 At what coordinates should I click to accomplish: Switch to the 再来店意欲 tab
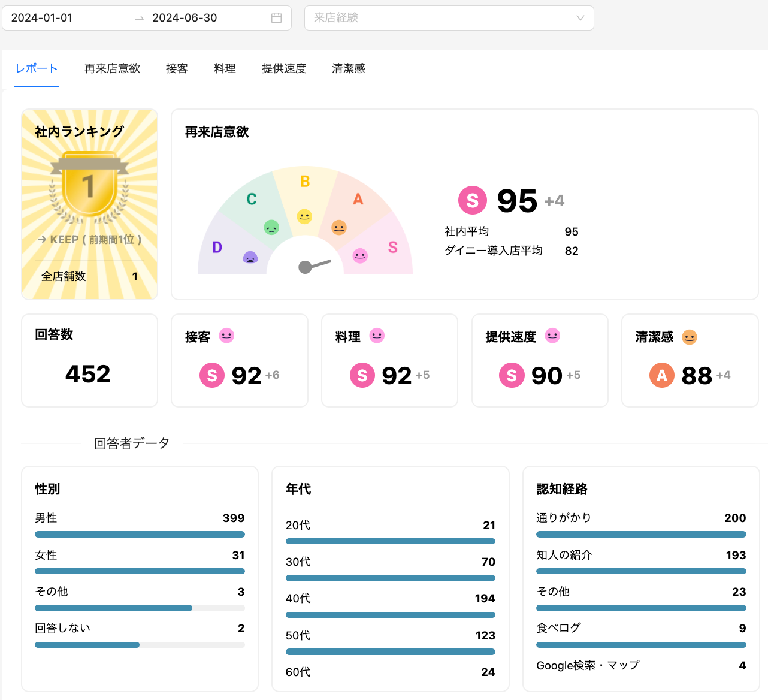point(112,68)
